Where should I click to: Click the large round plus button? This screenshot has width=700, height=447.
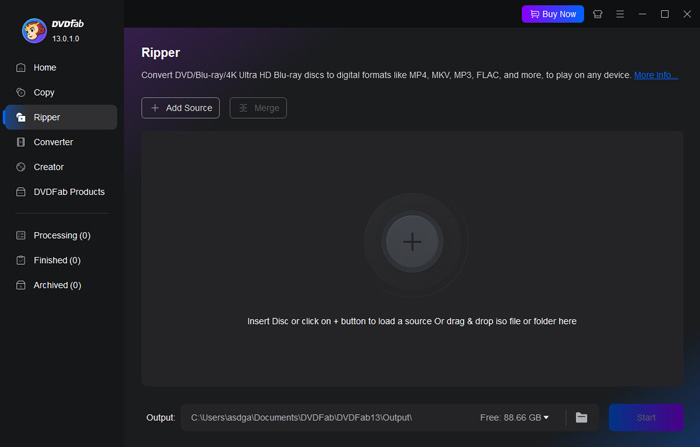tap(412, 242)
